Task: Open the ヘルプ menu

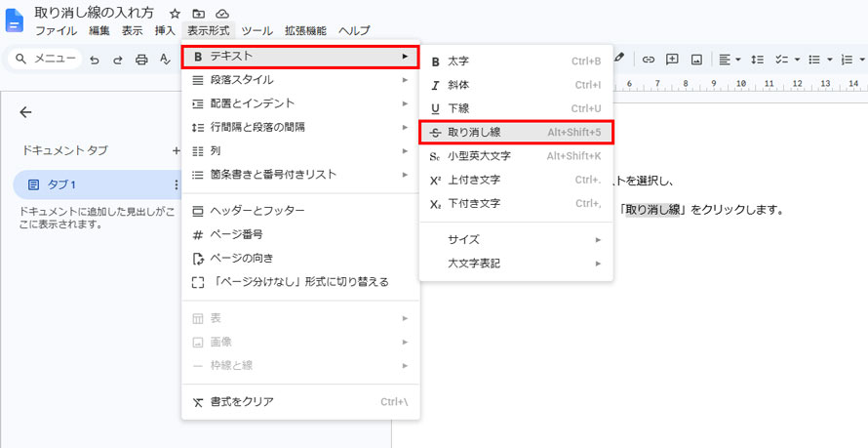Action: (354, 30)
